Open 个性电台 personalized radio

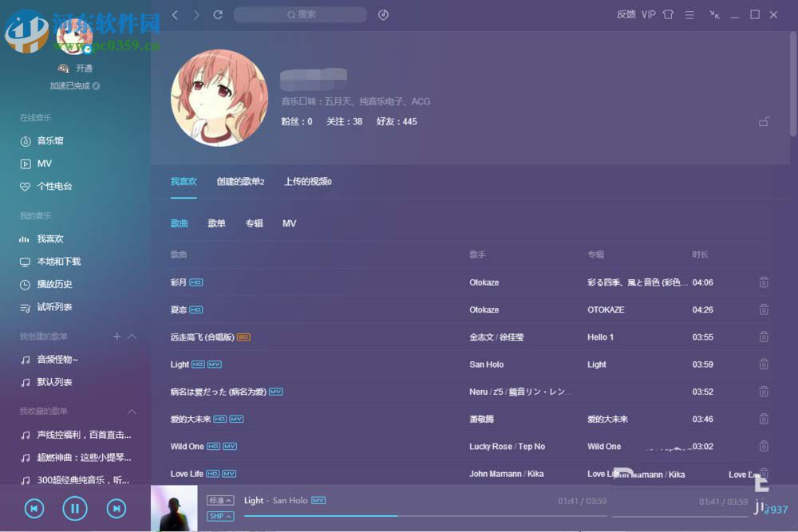tap(53, 186)
